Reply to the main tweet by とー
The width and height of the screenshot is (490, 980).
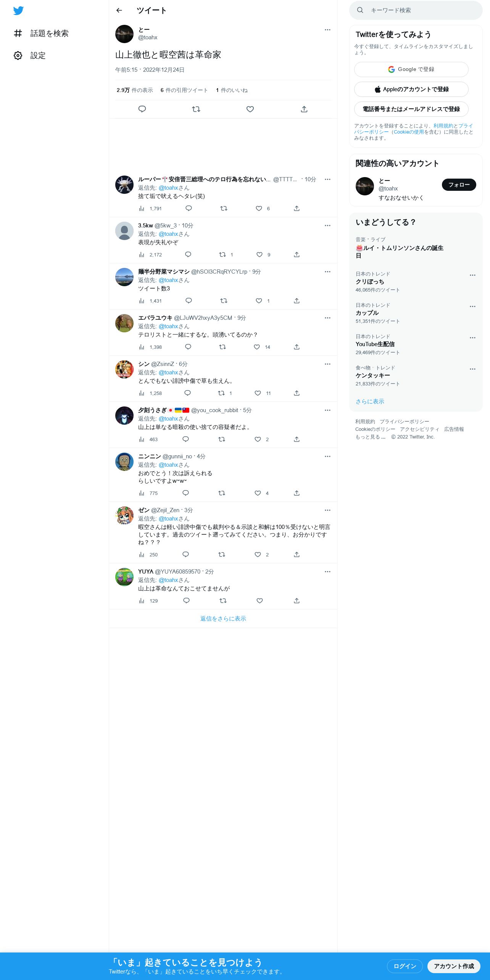pyautogui.click(x=142, y=109)
